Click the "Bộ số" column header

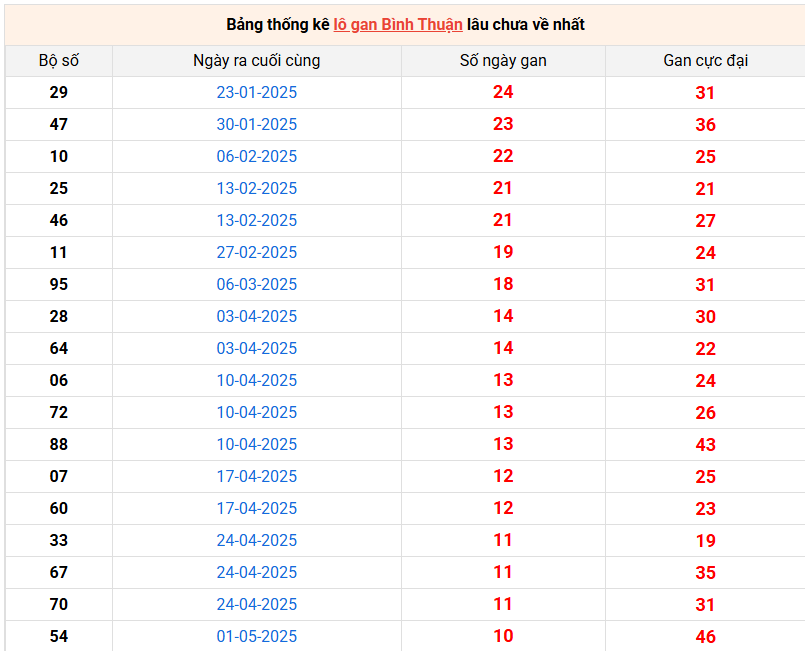[x=59, y=60]
